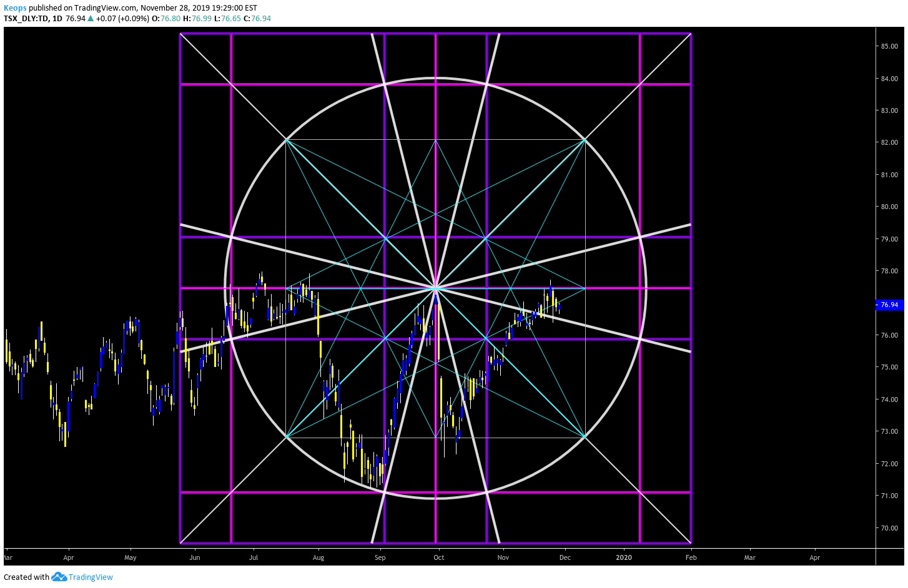Click the current price tag 76.94
908x588 pixels.
tap(889, 305)
